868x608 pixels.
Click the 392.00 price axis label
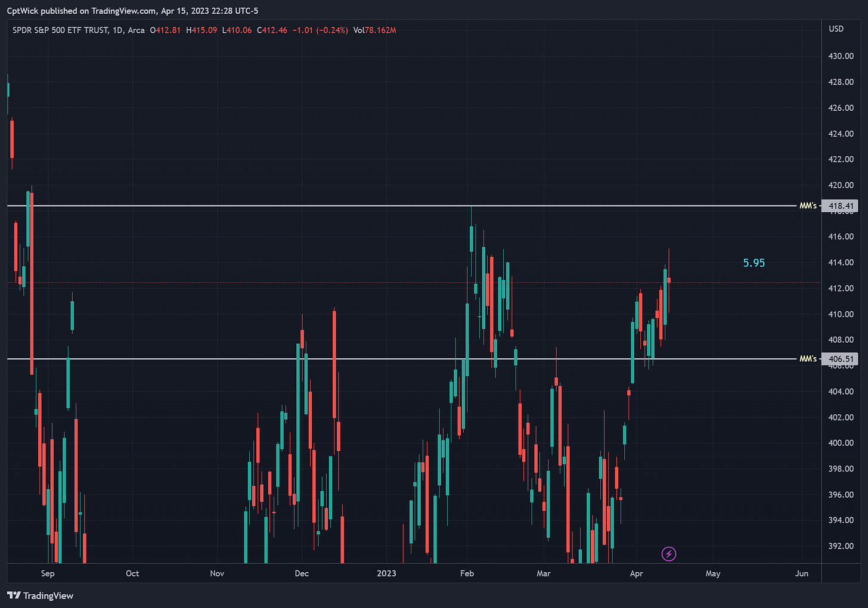point(841,546)
